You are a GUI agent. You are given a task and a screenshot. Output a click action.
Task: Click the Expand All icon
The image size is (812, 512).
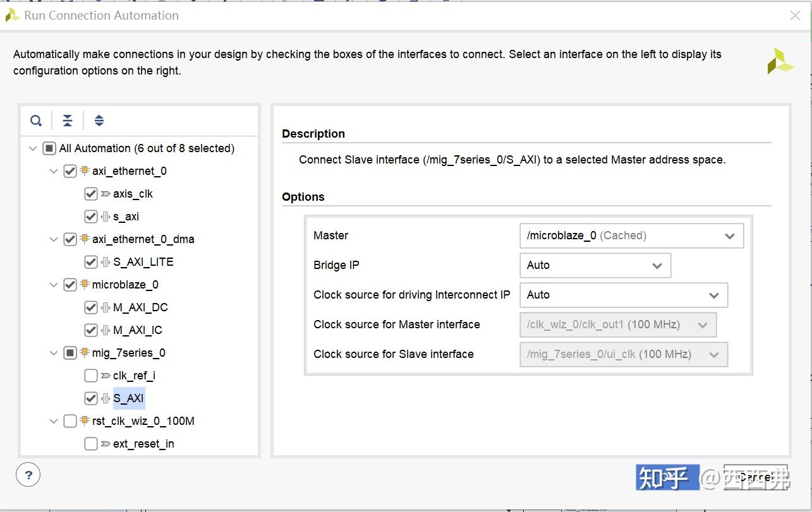(x=99, y=121)
